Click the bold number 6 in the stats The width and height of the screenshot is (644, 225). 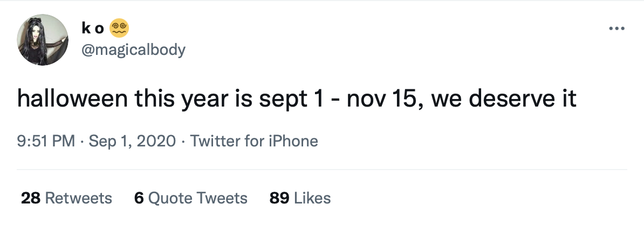[139, 198]
